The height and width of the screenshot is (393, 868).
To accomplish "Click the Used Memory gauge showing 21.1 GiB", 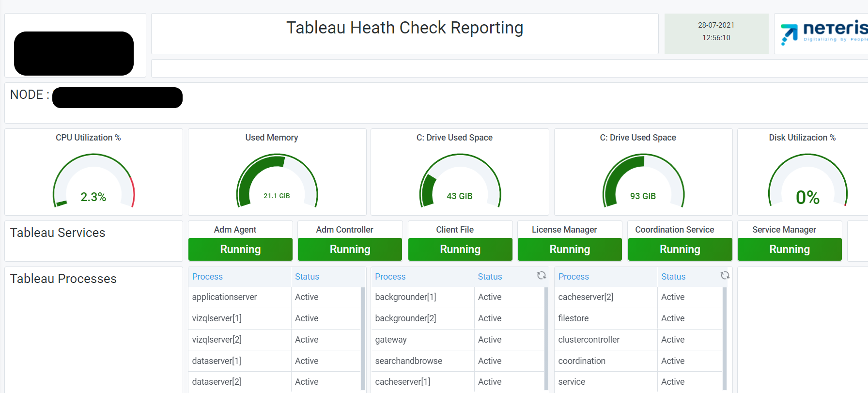I will pyautogui.click(x=277, y=181).
